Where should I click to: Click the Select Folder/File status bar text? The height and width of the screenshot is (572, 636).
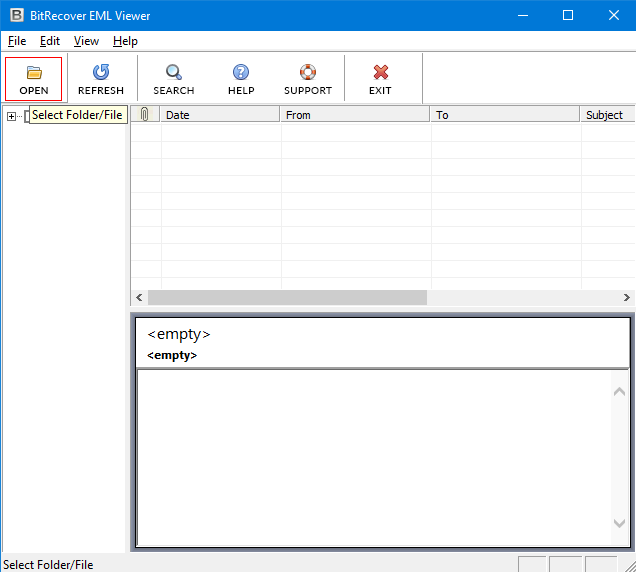pos(48,565)
